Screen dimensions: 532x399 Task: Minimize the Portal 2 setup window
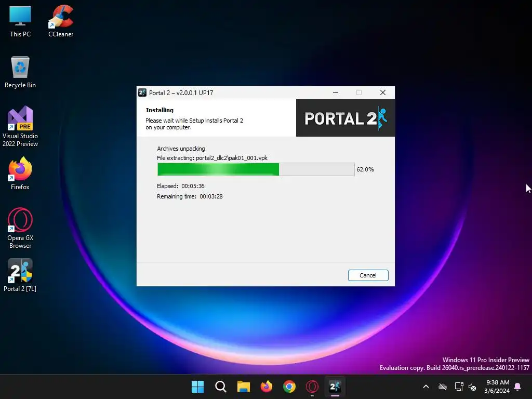336,92
